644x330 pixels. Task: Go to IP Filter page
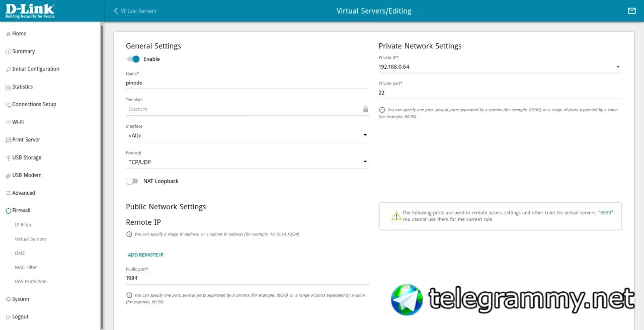(23, 225)
